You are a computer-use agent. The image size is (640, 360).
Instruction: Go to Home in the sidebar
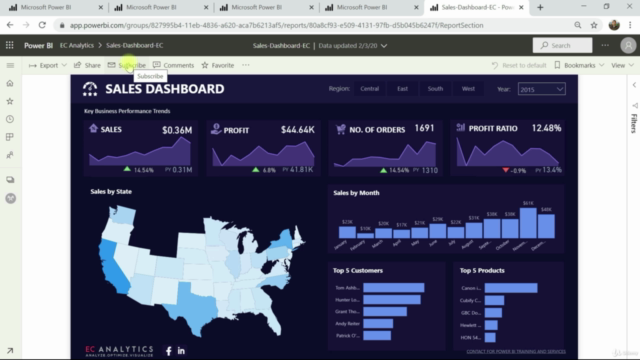pyautogui.click(x=10, y=83)
